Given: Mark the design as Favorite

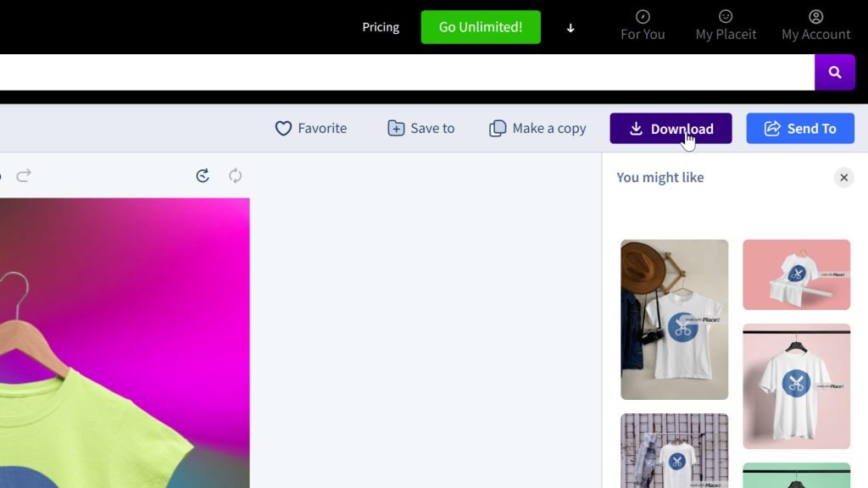Looking at the screenshot, I should 311,129.
